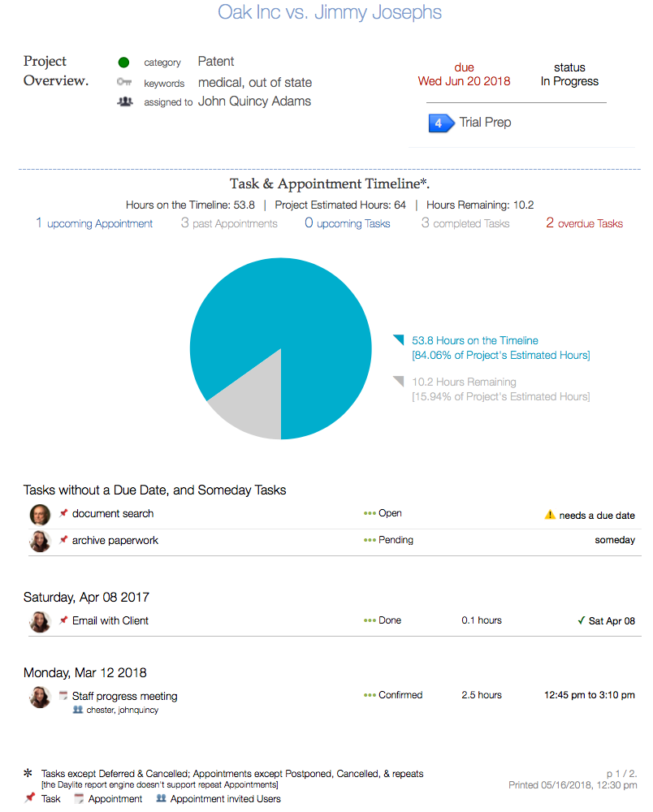Screen dimensions: 653x812
Task: Click the Saturday, Apr 08 2017 heading
Action: click(86, 597)
